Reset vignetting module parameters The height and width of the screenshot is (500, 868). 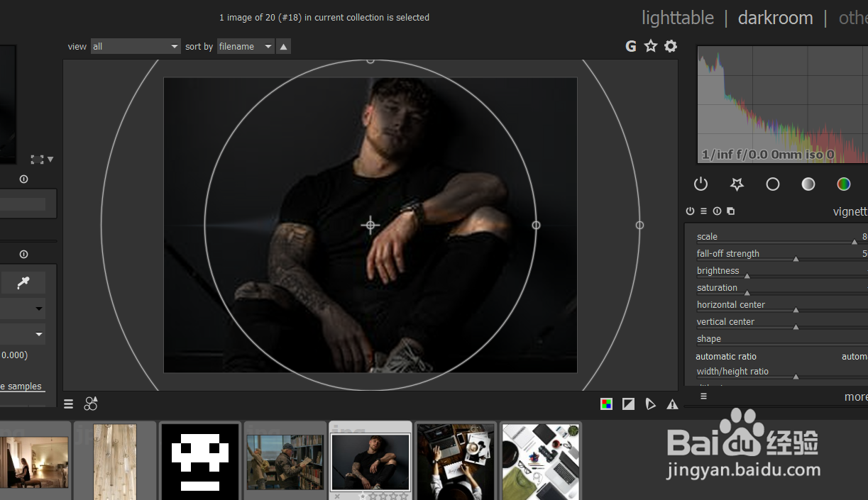point(717,211)
